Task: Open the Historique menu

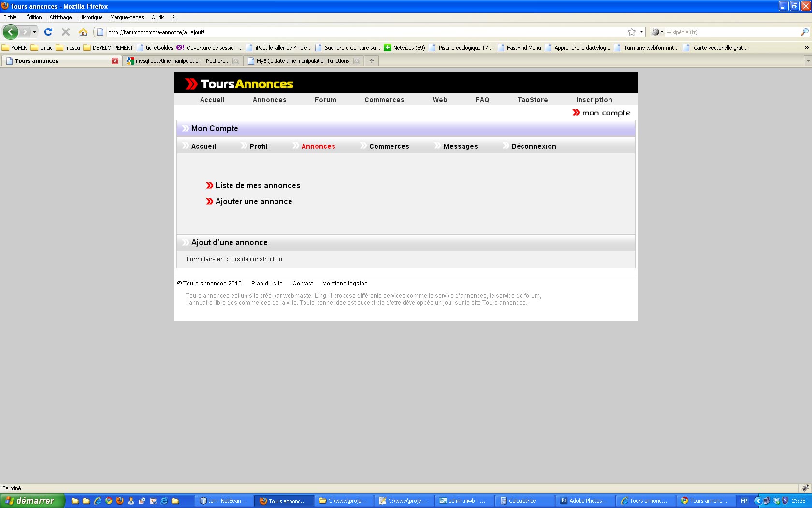Action: click(91, 17)
